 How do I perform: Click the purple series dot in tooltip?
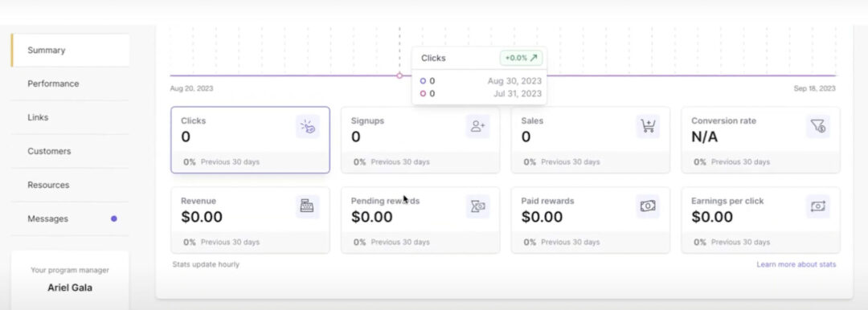(423, 81)
